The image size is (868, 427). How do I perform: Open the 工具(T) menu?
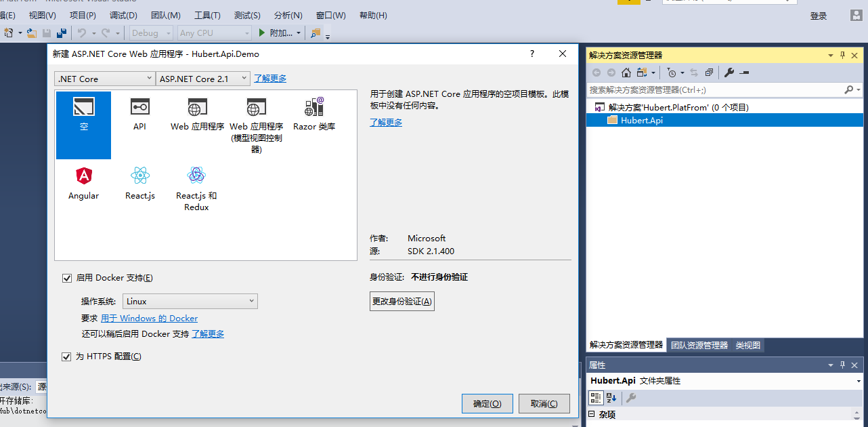pos(207,15)
